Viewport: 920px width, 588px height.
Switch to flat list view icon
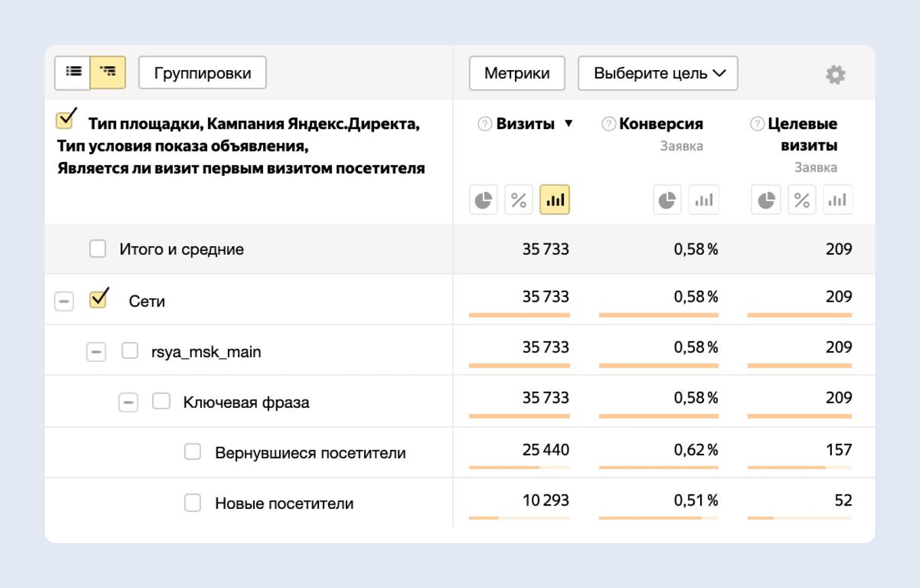73,72
